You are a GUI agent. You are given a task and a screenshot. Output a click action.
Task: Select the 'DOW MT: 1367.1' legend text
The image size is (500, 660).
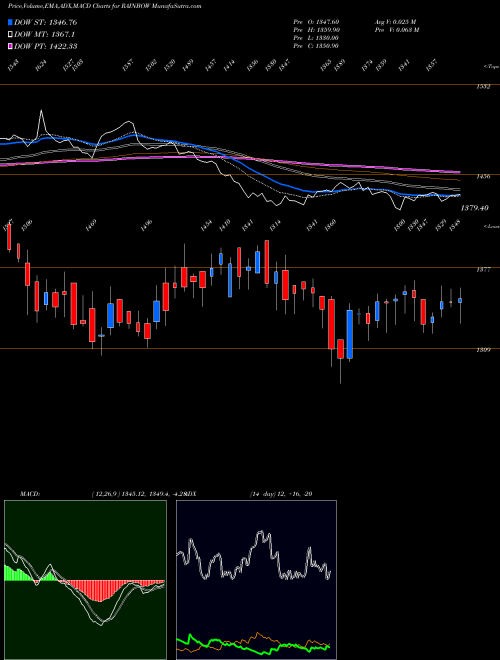[45, 35]
